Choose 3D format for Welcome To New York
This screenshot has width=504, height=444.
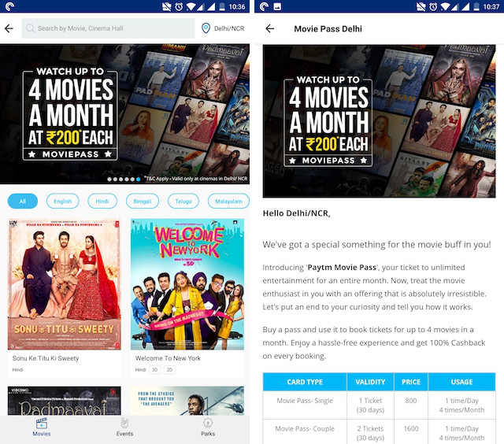pos(154,370)
